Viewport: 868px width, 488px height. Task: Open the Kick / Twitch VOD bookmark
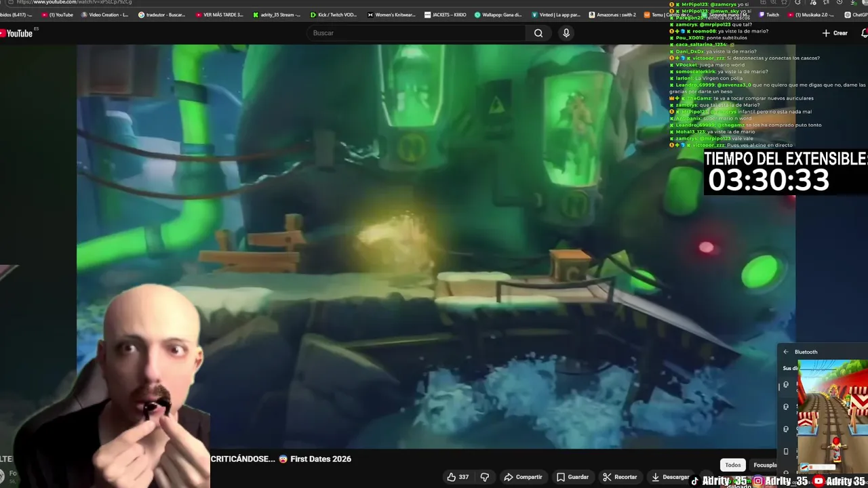[334, 15]
